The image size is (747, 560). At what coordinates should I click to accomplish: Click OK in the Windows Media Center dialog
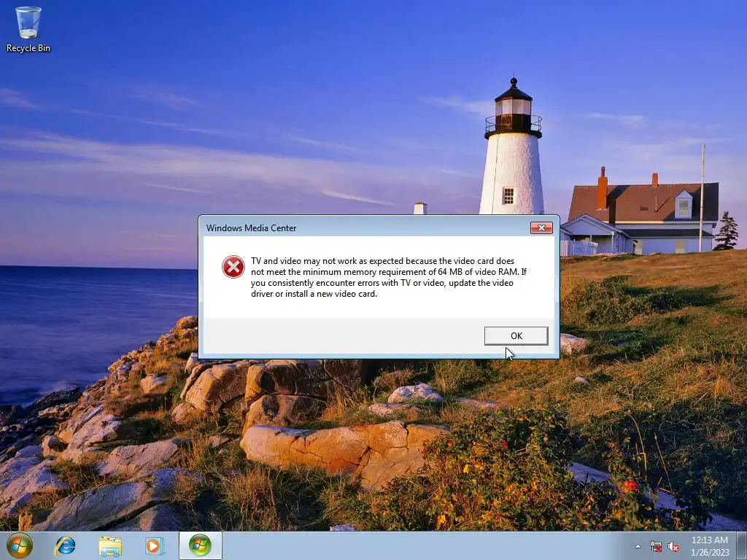click(x=516, y=335)
